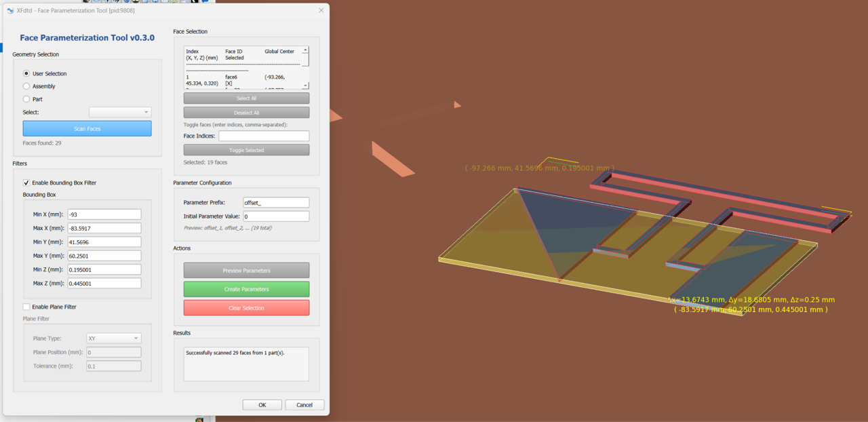The height and width of the screenshot is (422, 868).
Task: Focus the Face Indices input box
Action: pyautogui.click(x=264, y=136)
